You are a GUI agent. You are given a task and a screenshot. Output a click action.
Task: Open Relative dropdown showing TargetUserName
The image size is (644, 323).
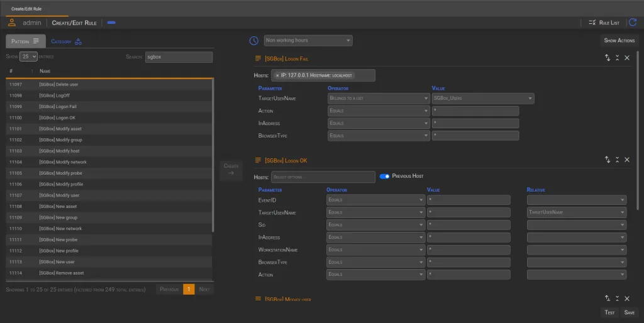click(x=577, y=212)
